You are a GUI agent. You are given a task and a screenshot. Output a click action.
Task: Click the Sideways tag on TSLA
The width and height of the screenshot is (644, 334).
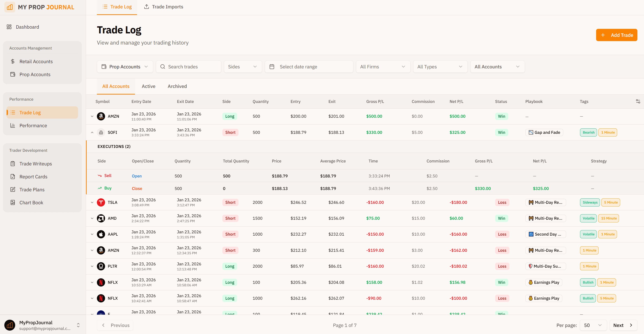click(590, 202)
